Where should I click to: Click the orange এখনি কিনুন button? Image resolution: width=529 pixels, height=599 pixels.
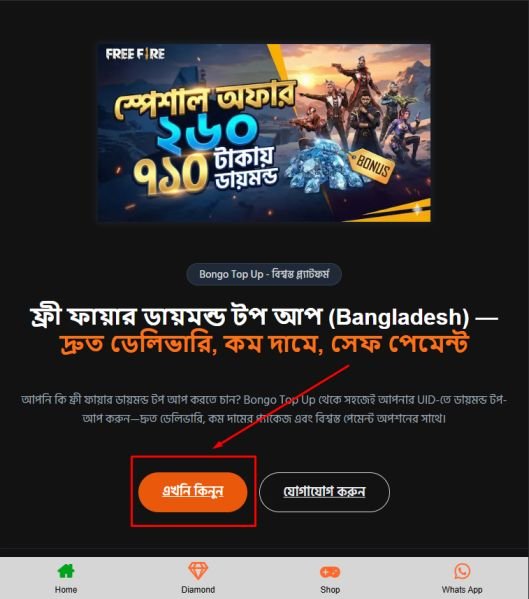point(193,492)
